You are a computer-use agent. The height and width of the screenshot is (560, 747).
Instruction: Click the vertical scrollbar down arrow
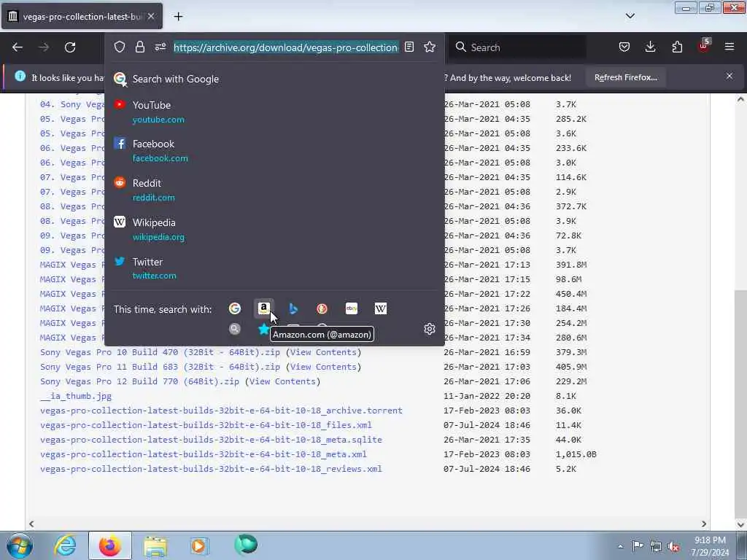click(741, 524)
